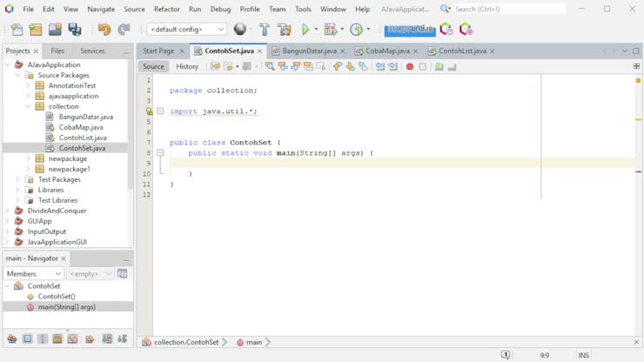
Task: Click the Save All toolbar icon
Action: coord(75,30)
